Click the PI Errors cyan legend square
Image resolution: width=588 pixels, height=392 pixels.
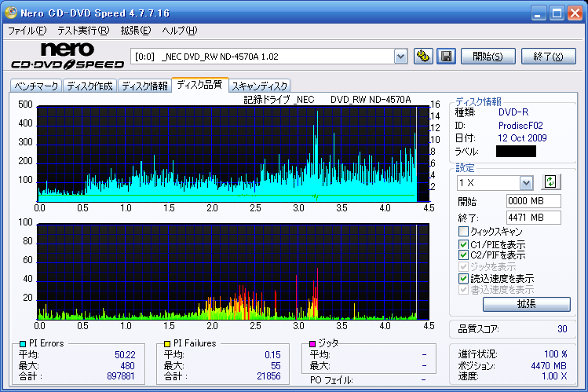(x=23, y=343)
